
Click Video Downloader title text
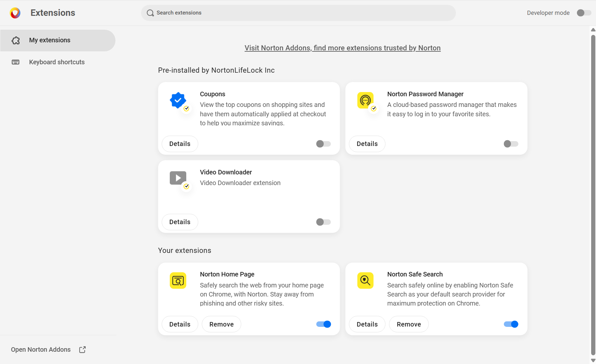[x=226, y=172]
